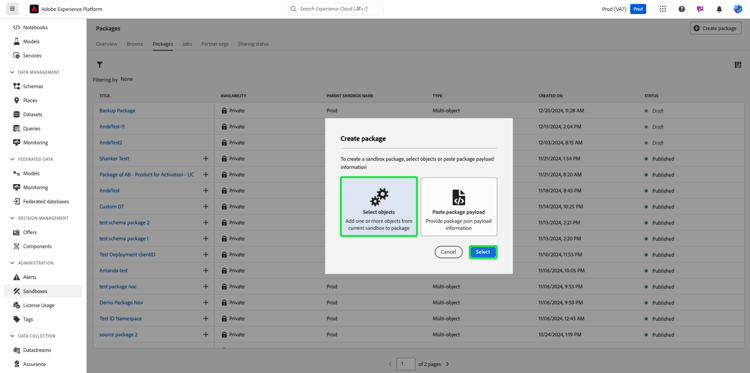This screenshot has height=373, width=750.
Task: Switch to the Packages tab
Action: 163,44
